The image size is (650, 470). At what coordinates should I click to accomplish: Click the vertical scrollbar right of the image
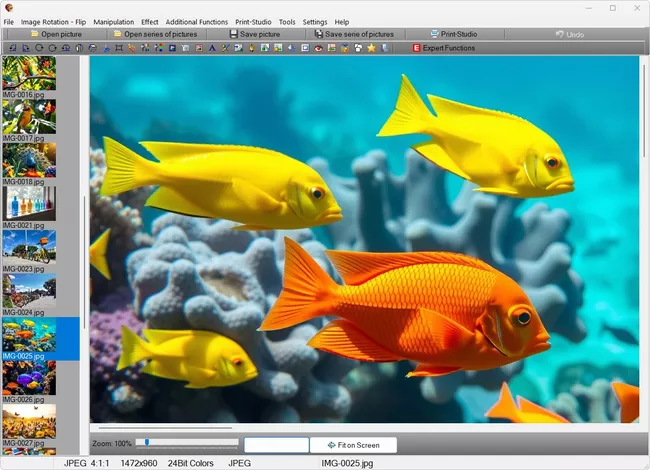tap(644, 110)
